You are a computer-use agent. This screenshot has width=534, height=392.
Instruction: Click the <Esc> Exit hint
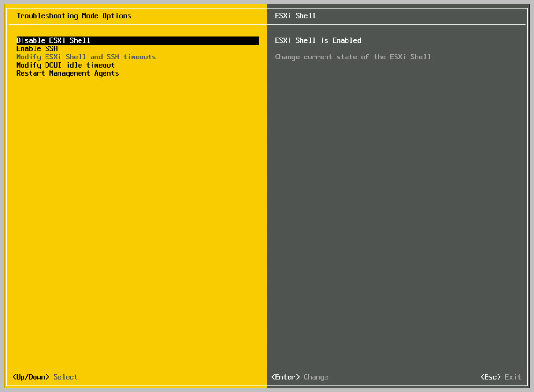tap(500, 377)
